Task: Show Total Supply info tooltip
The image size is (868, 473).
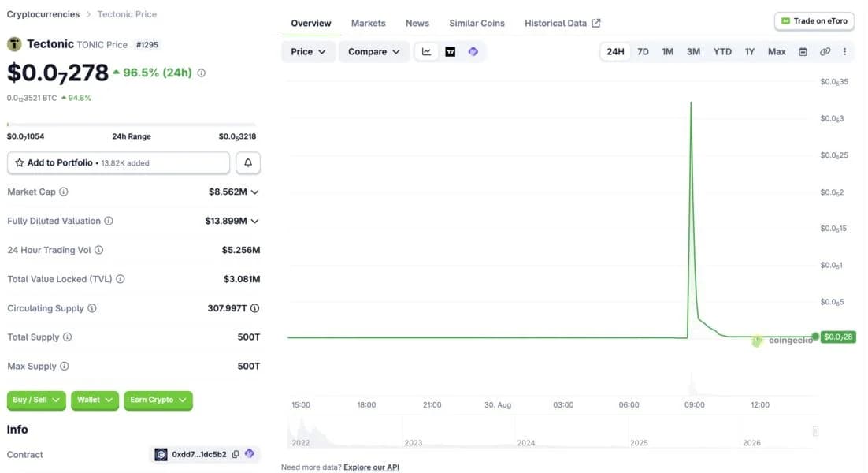Action: 67,337
